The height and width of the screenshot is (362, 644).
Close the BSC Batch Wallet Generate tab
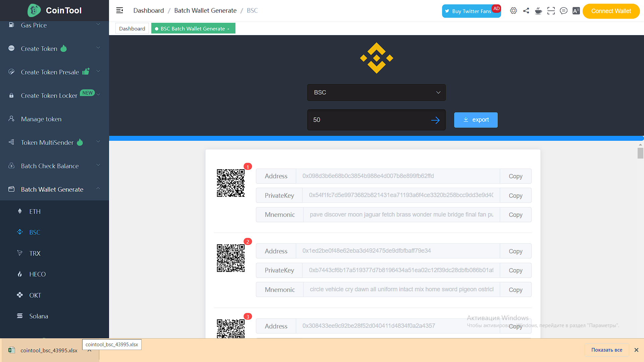tap(228, 29)
